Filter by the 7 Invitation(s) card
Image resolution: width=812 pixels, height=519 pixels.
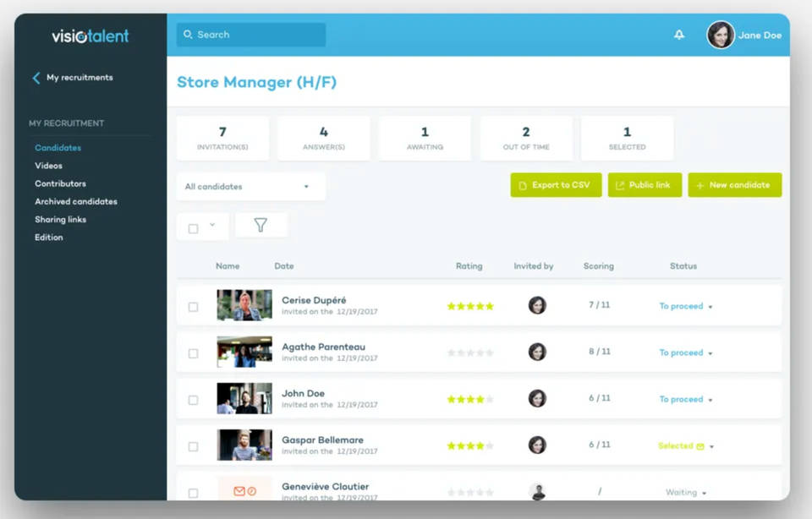[222, 138]
